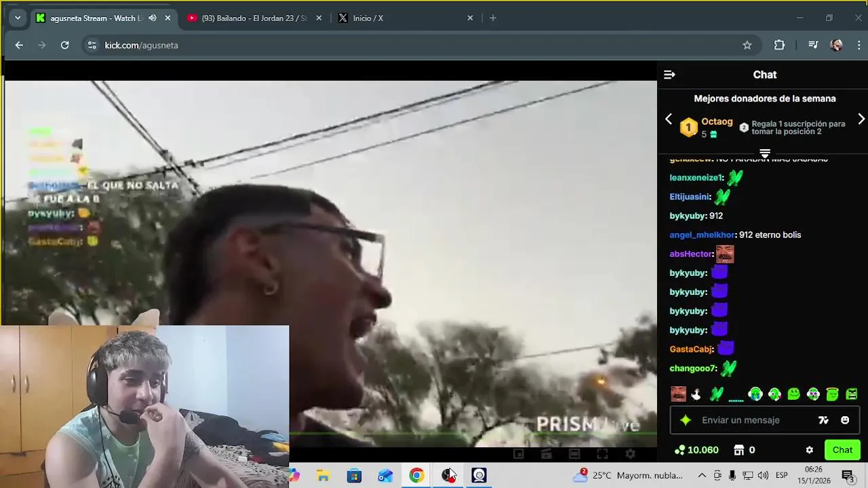Open angel_mhelkhor's chat user card
Viewport: 868px width, 488px height.
pos(703,235)
